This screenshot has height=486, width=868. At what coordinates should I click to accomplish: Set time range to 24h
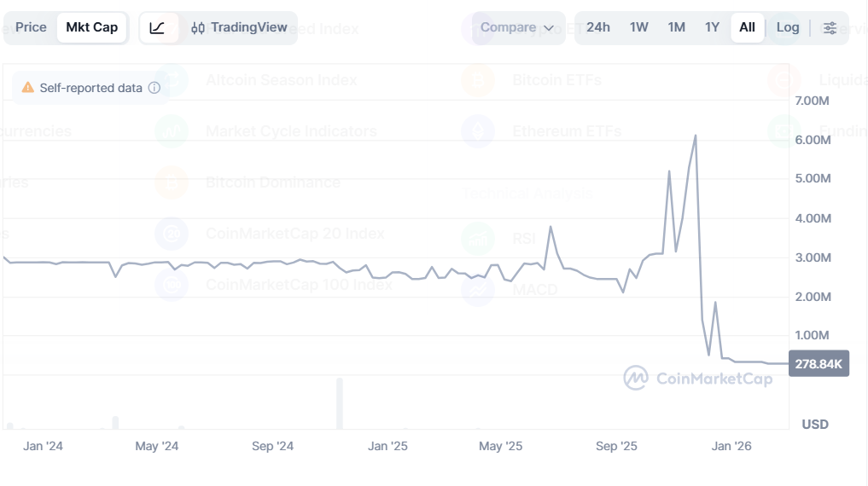[598, 27]
